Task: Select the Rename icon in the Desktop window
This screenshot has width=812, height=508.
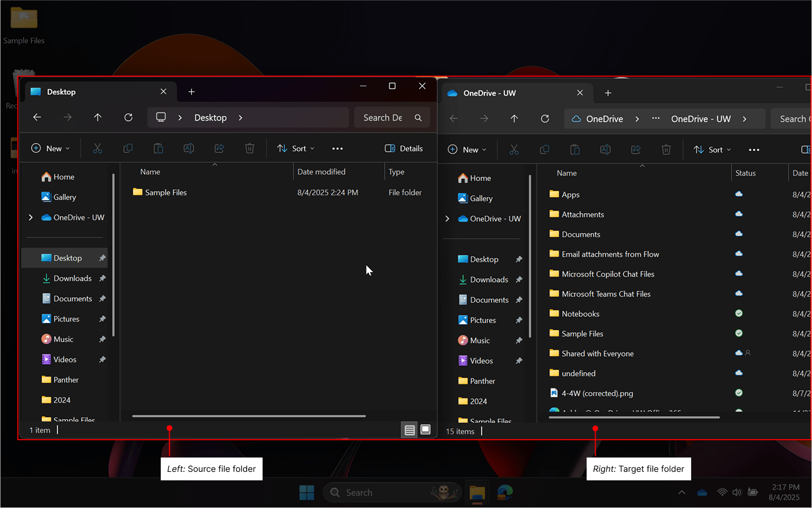Action: pos(189,148)
